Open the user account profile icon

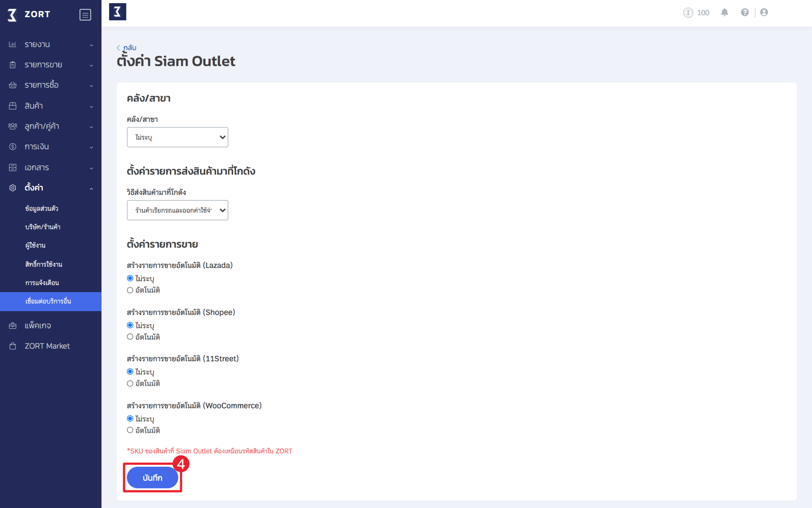764,12
